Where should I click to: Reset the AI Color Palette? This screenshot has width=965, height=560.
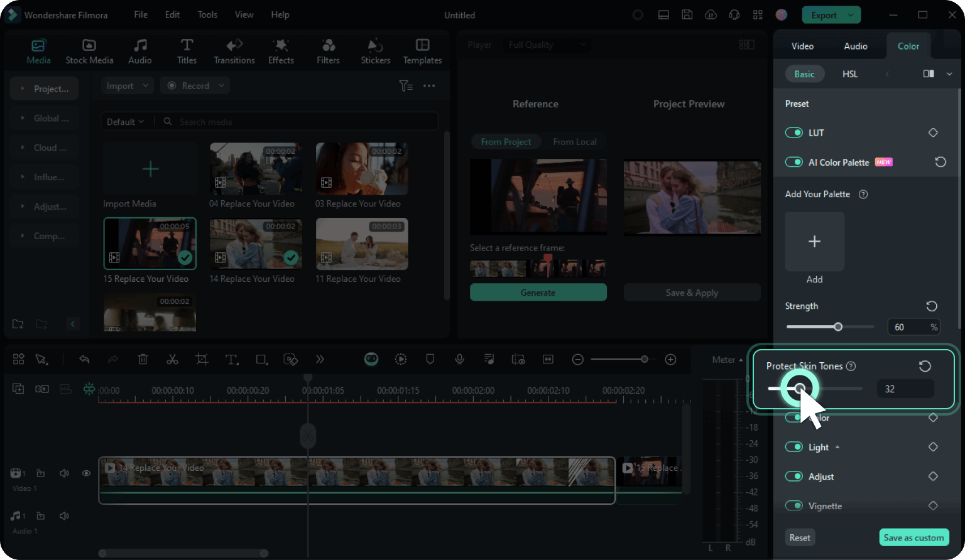pos(940,162)
